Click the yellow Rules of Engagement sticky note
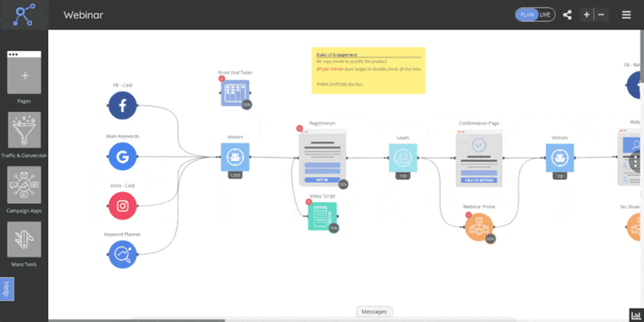Image resolution: width=644 pixels, height=322 pixels. click(x=368, y=70)
